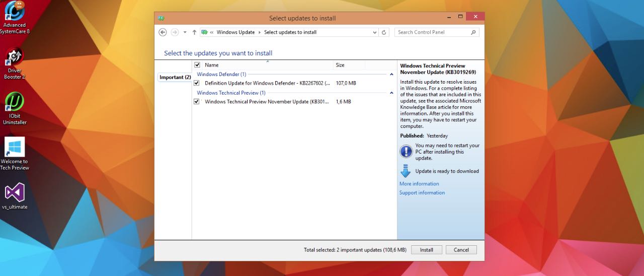The image size is (644, 276).
Task: Click the 1,6 MB size value
Action: tap(343, 102)
